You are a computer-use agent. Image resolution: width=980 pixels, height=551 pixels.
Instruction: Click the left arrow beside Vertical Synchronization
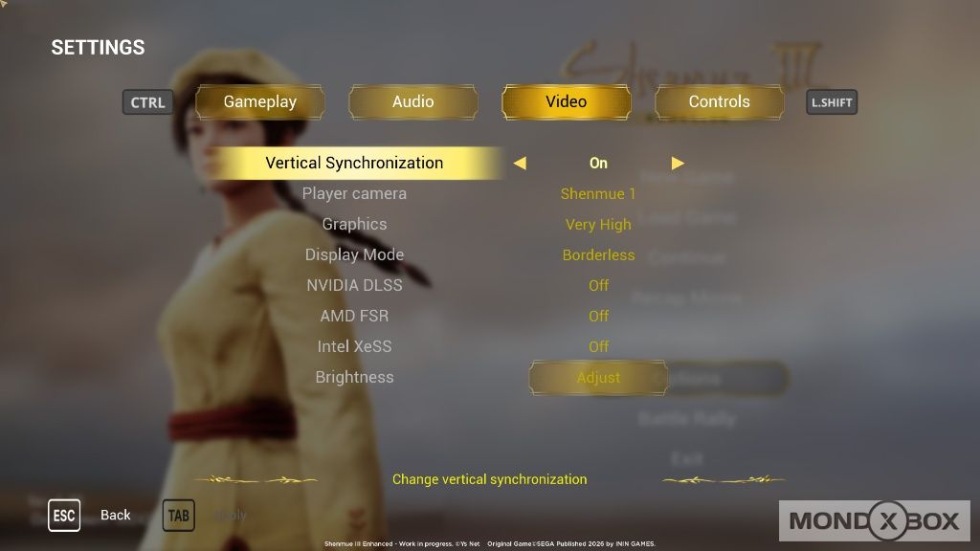point(520,164)
